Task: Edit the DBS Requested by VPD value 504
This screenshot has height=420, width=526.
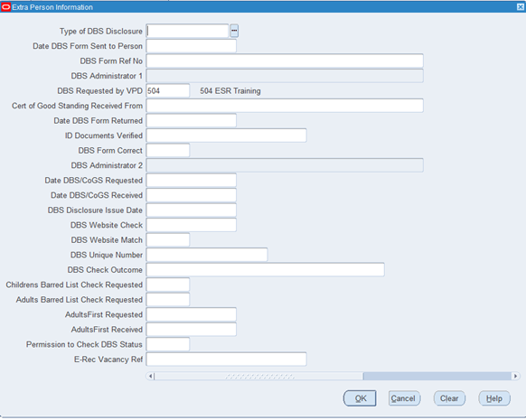Action: (168, 90)
